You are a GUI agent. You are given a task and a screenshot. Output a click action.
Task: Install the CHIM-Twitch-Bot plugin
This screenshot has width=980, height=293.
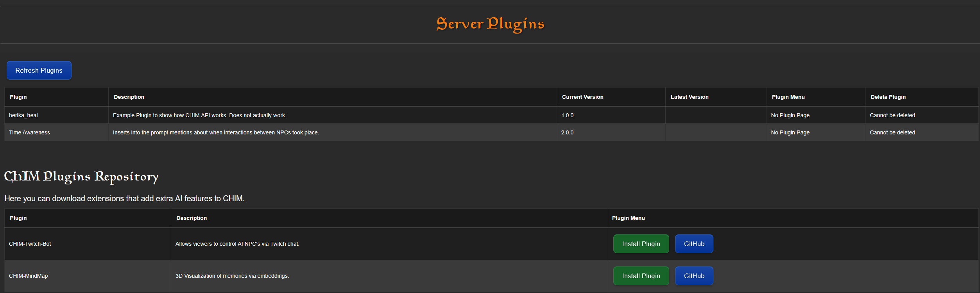click(x=641, y=244)
